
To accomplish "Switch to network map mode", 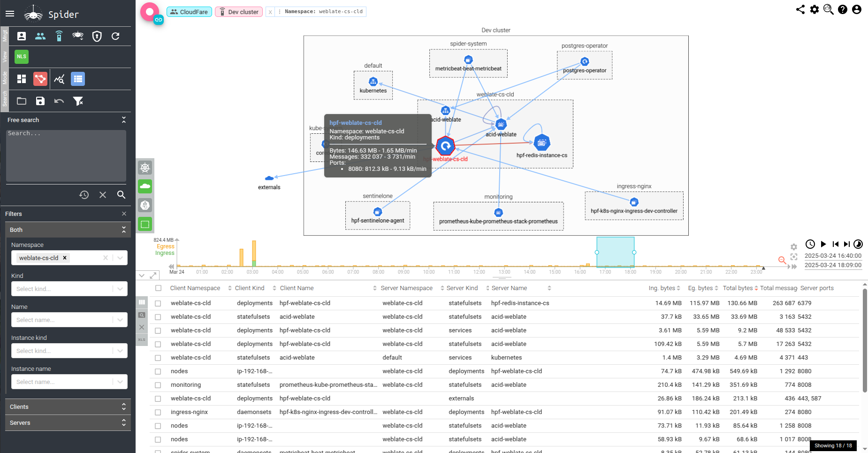I will pyautogui.click(x=40, y=79).
